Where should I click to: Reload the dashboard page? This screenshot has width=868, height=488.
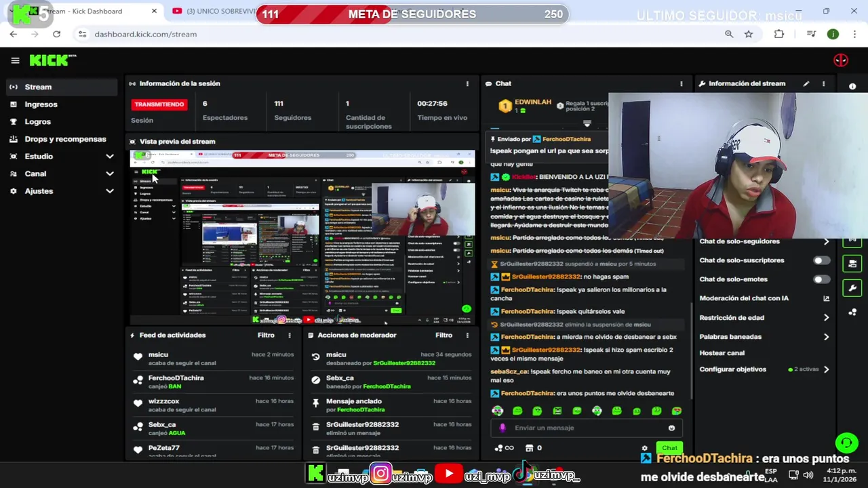click(x=56, y=34)
